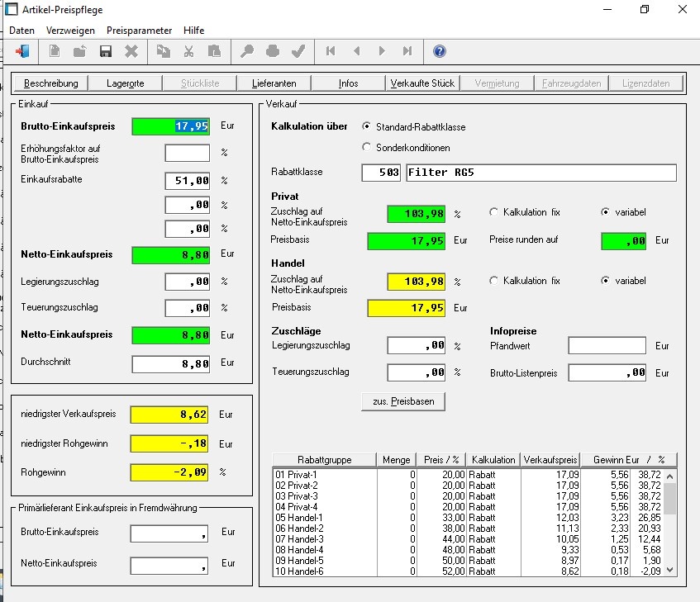Image resolution: width=700 pixels, height=602 pixels.
Task: Go to next record arrow icon
Action: point(382,51)
